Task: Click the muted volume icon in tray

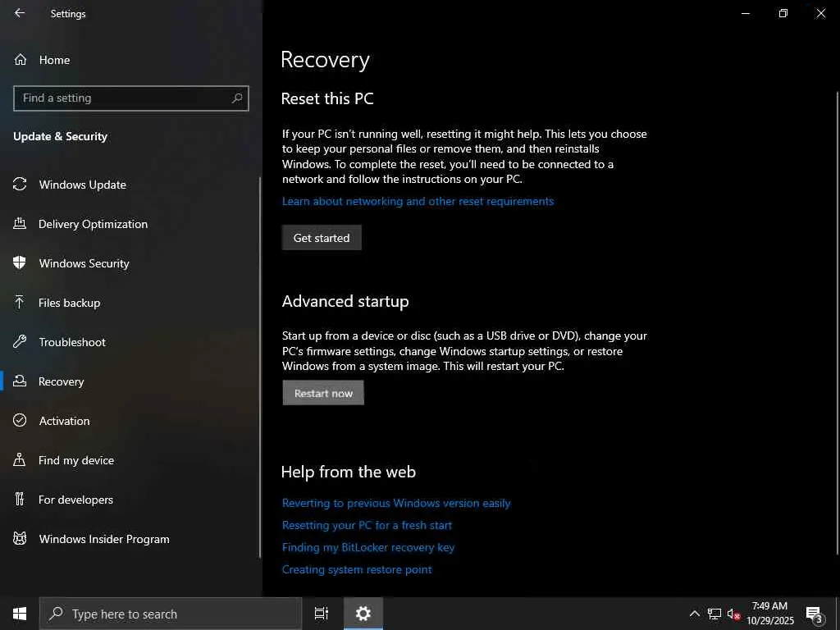Action: pyautogui.click(x=733, y=614)
